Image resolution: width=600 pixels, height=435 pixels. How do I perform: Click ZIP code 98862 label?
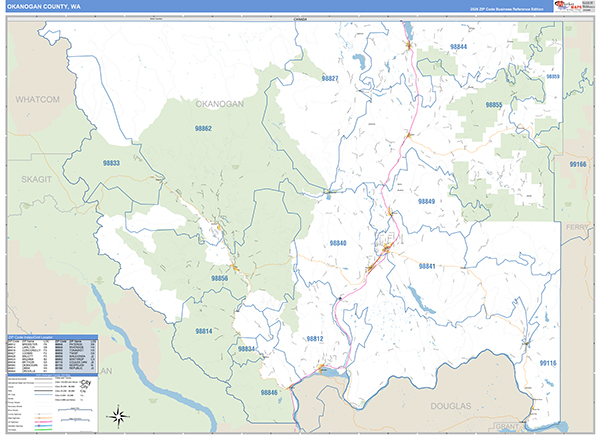point(203,129)
